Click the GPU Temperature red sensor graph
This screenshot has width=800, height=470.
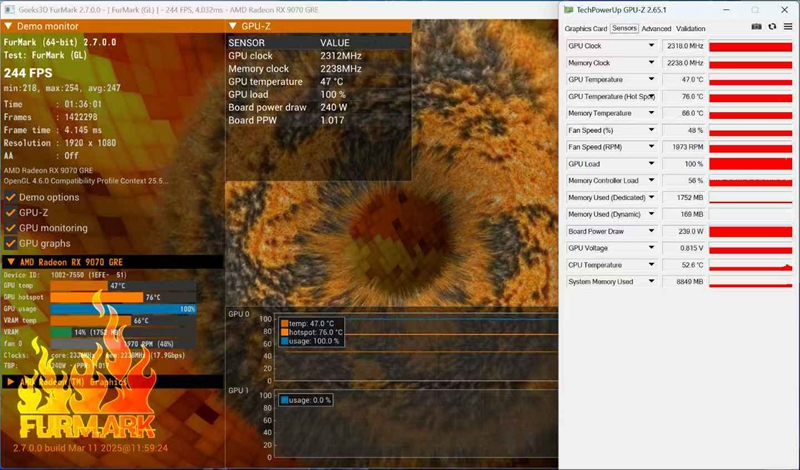coord(750,80)
